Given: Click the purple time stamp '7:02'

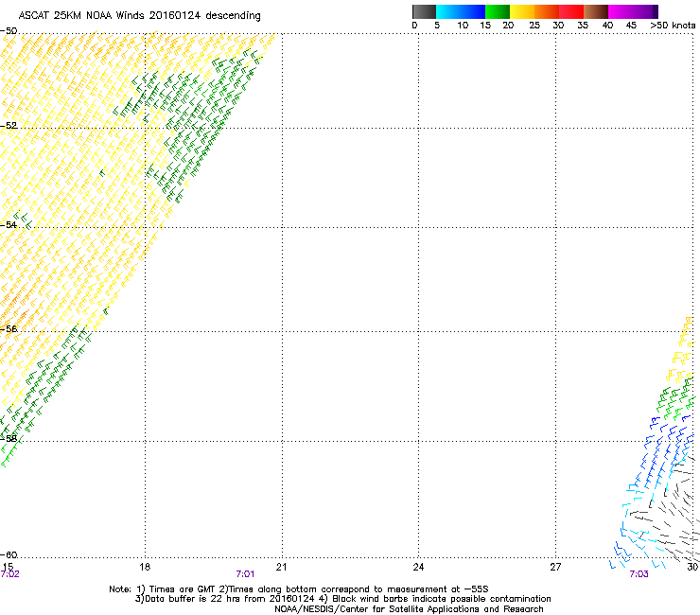Looking at the screenshot, I should click(x=10, y=574).
